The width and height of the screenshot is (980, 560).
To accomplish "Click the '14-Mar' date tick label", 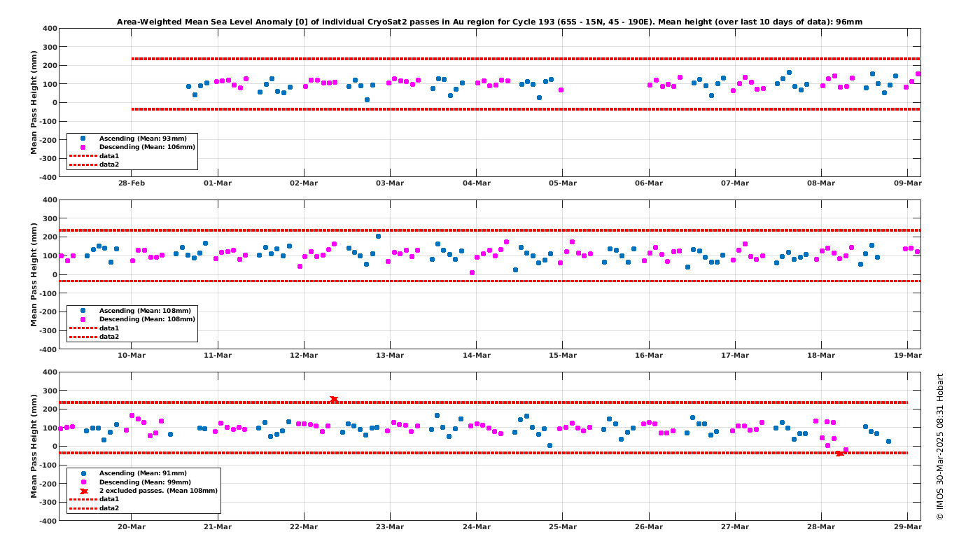I will pyautogui.click(x=476, y=355).
